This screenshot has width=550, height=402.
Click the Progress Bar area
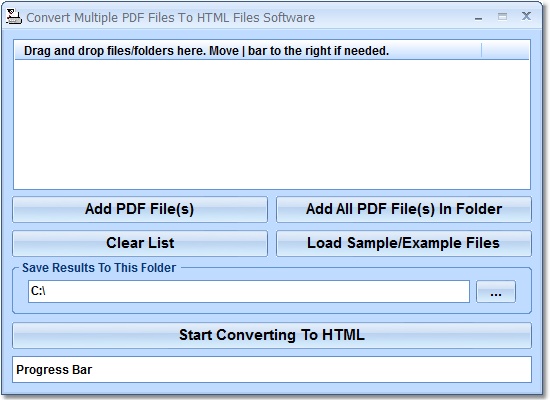point(272,370)
